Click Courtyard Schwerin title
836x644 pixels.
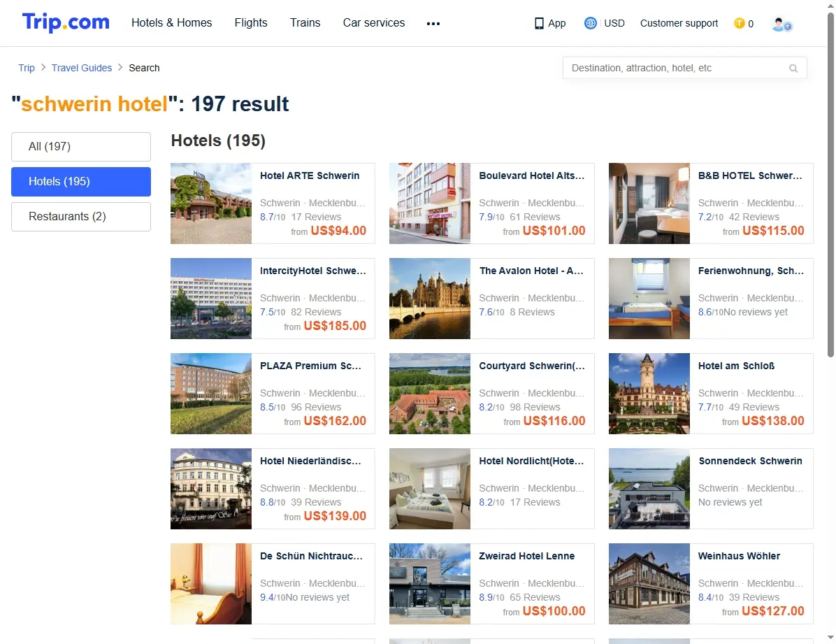[x=531, y=366]
